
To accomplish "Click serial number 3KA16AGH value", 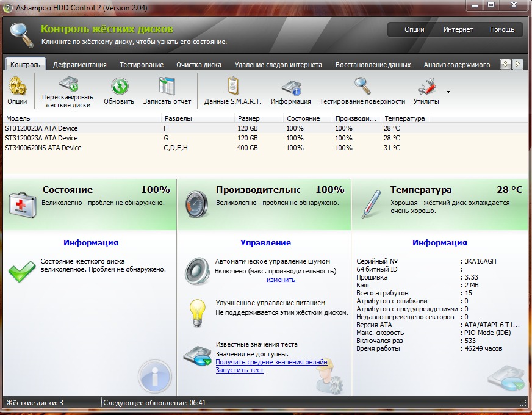I will coord(480,261).
